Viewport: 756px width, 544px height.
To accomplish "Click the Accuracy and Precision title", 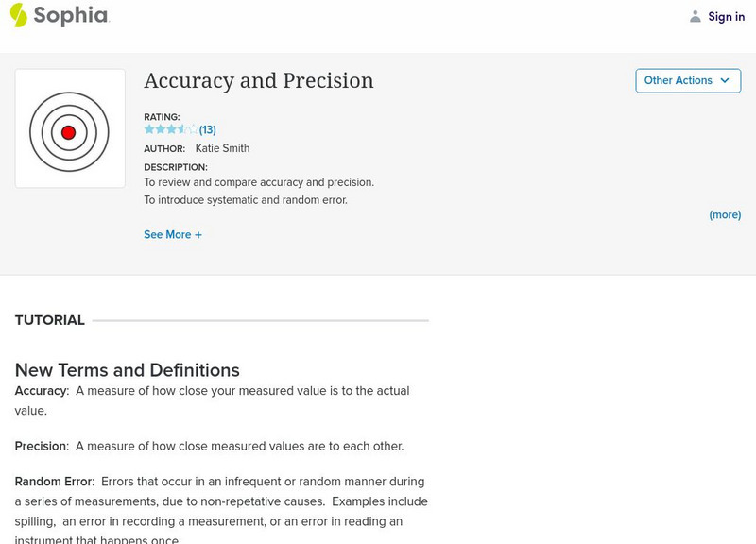I will tap(259, 81).
